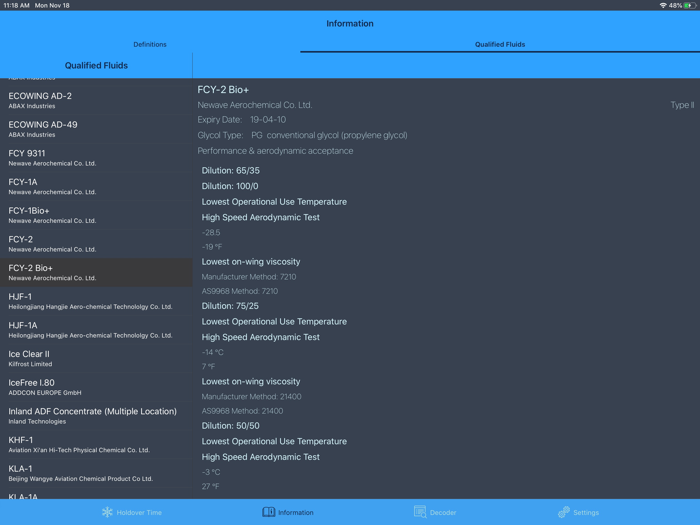Select ECOWING AD-2 fluid
Image resolution: width=700 pixels, height=525 pixels.
[96, 100]
